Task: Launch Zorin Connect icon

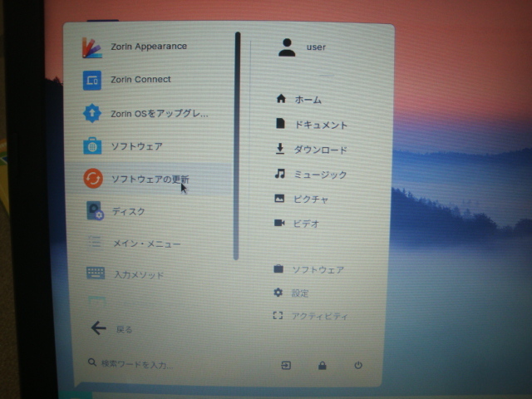Action: coord(92,81)
